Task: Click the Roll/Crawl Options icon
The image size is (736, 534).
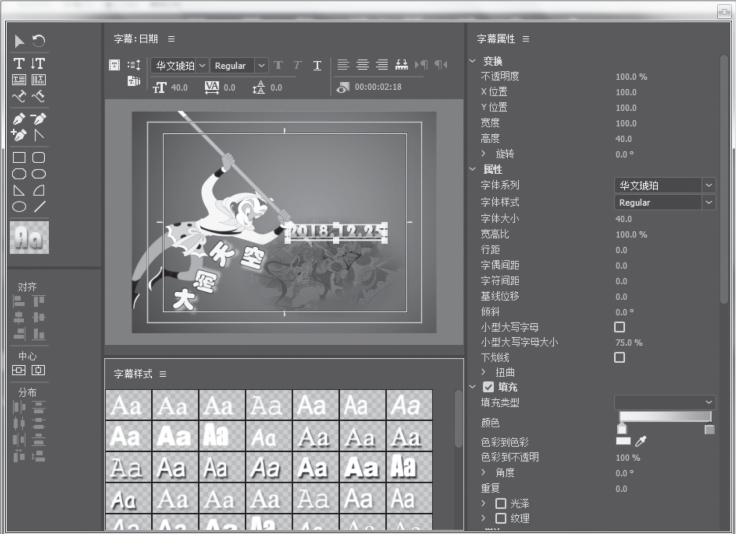Action: pyautogui.click(x=134, y=65)
